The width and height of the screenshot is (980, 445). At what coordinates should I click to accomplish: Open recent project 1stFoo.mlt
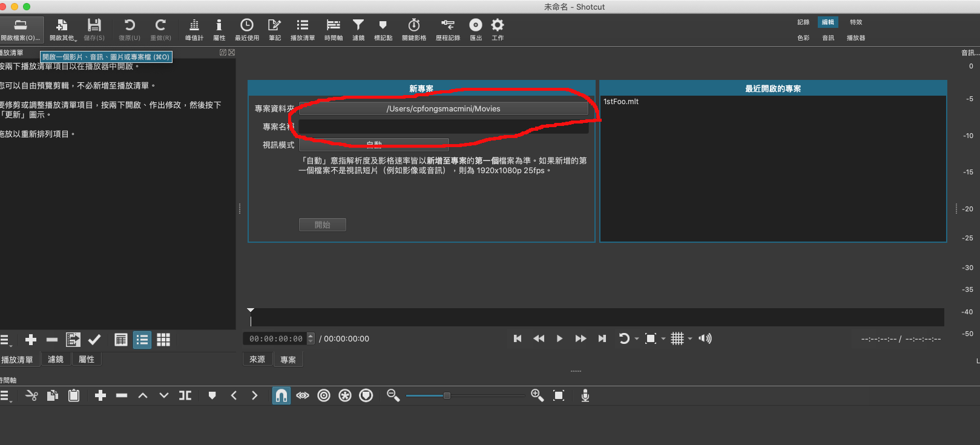(x=621, y=102)
